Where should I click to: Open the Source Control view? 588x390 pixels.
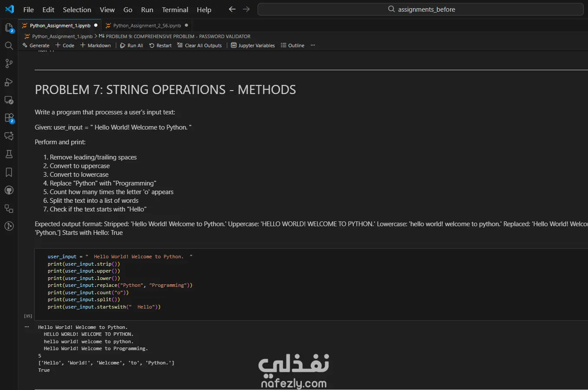pos(9,64)
